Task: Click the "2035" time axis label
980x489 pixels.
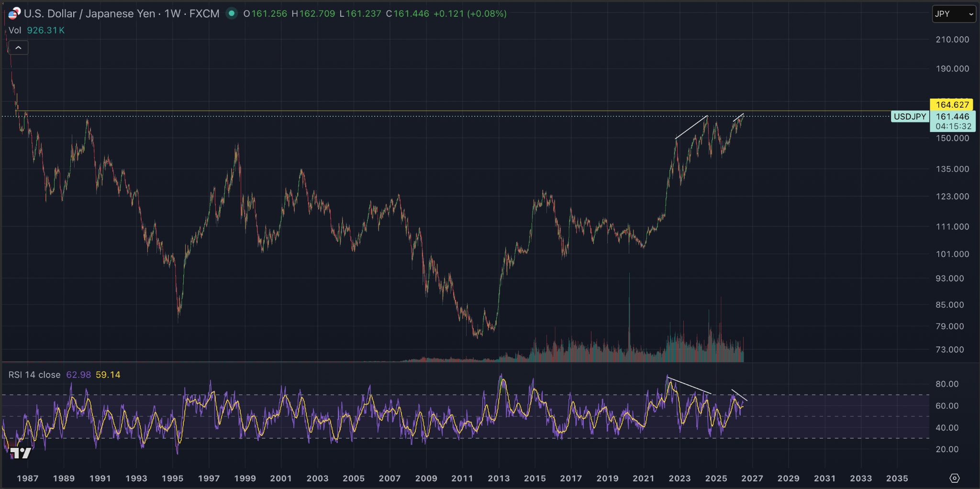Action: click(x=897, y=478)
